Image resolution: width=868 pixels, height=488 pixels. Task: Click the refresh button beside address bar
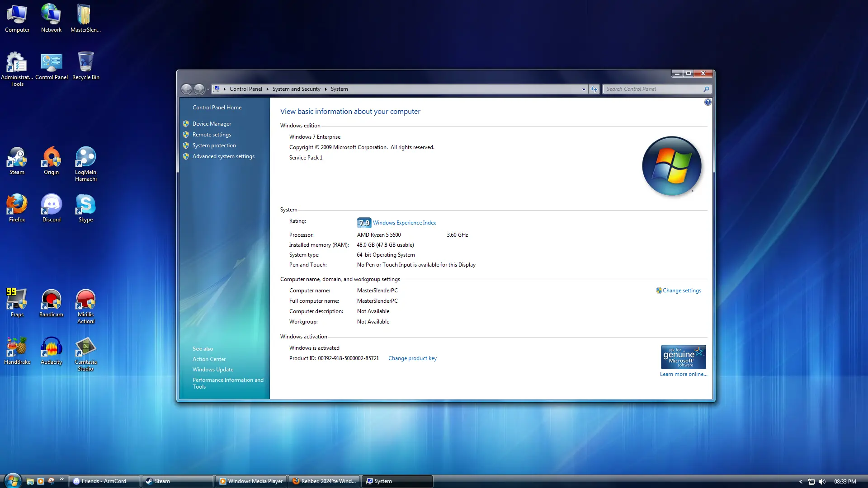594,89
